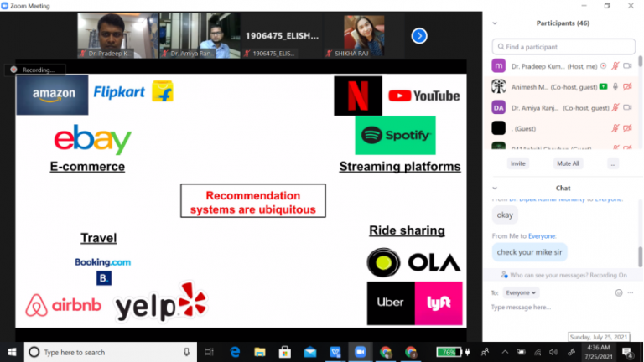Adjust the chat scrollbar

pos(640,256)
